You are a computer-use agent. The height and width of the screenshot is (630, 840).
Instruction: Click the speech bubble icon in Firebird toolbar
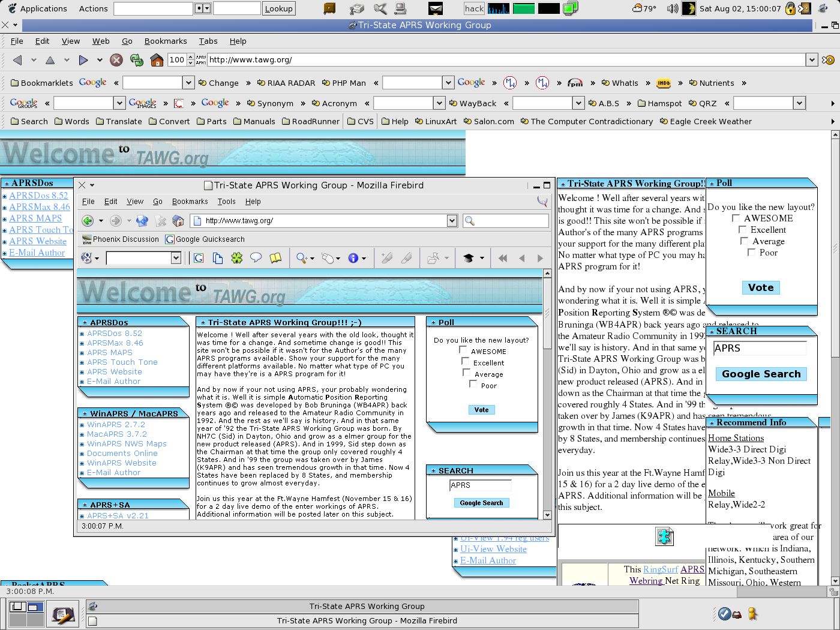click(256, 258)
